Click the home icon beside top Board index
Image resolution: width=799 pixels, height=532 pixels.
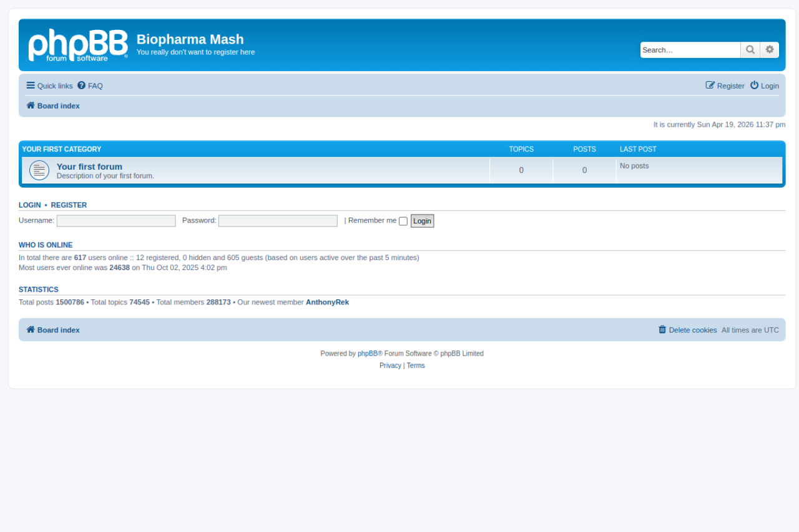(30, 105)
